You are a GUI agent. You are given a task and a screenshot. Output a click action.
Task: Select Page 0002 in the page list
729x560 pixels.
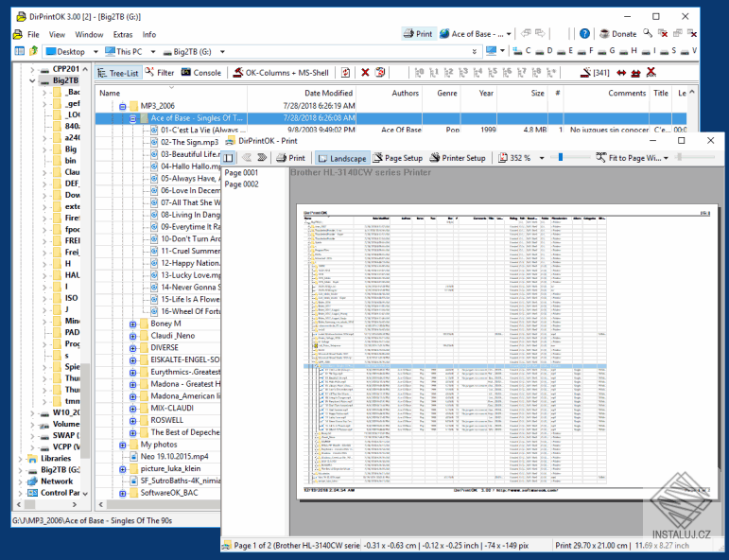pyautogui.click(x=241, y=184)
